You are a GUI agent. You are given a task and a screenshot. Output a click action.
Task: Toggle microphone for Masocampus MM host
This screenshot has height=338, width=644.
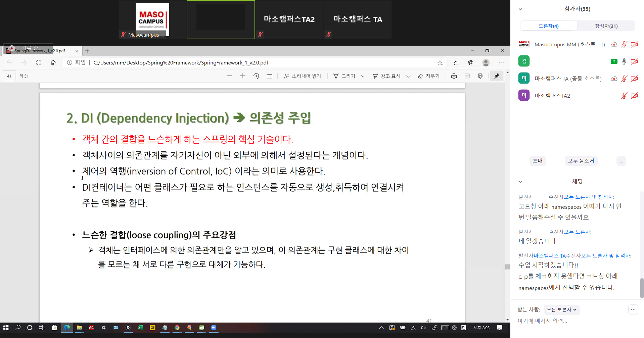624,44
